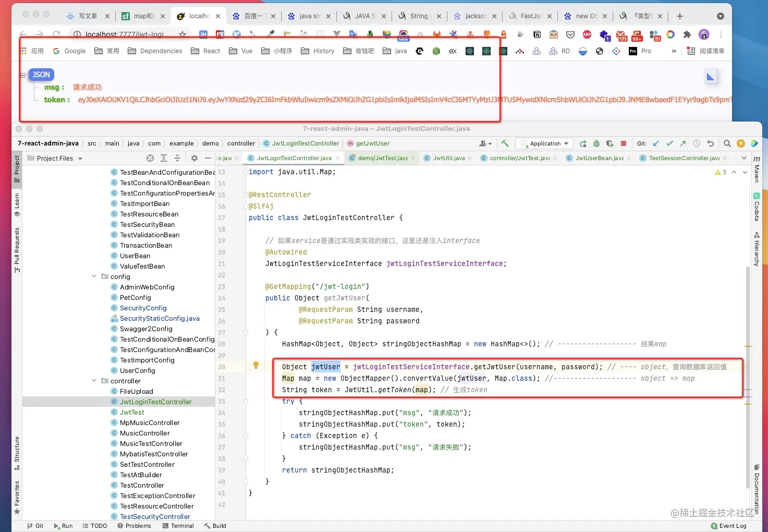Open Chrome profile avatar
The image size is (768, 532).
704,34
